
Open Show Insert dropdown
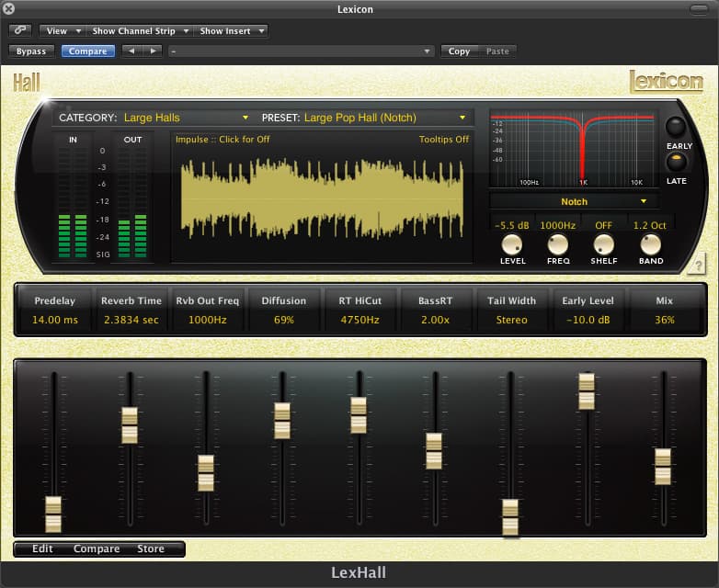point(231,30)
